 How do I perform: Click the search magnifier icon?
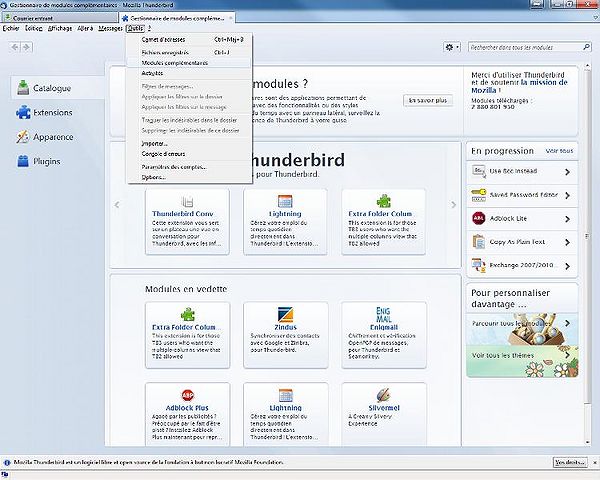586,47
